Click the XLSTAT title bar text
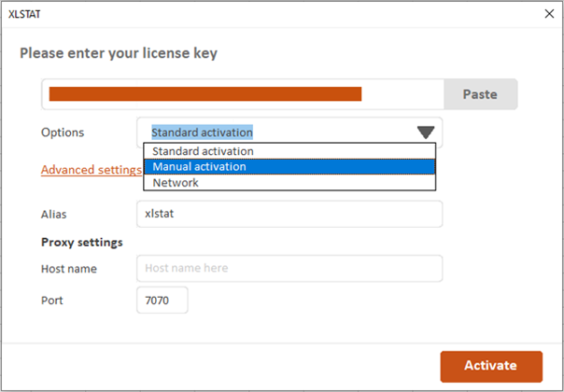Screen dimensions: 564x392 23,14
